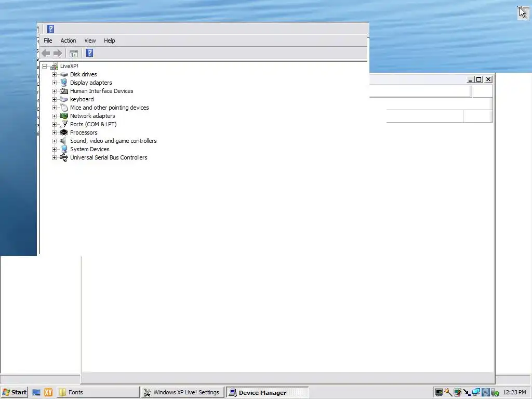Click the network computers tray icon
Image resolution: width=532 pixels, height=399 pixels.
(x=476, y=393)
